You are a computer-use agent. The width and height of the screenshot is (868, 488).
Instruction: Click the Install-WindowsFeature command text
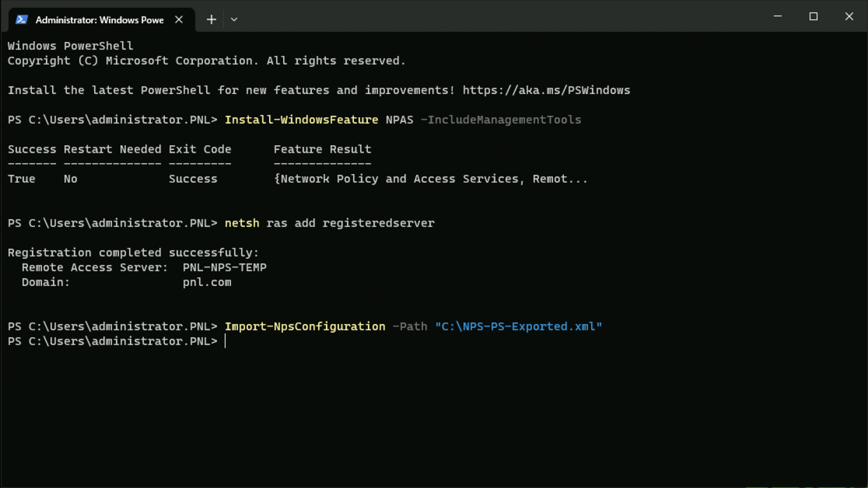click(301, 119)
